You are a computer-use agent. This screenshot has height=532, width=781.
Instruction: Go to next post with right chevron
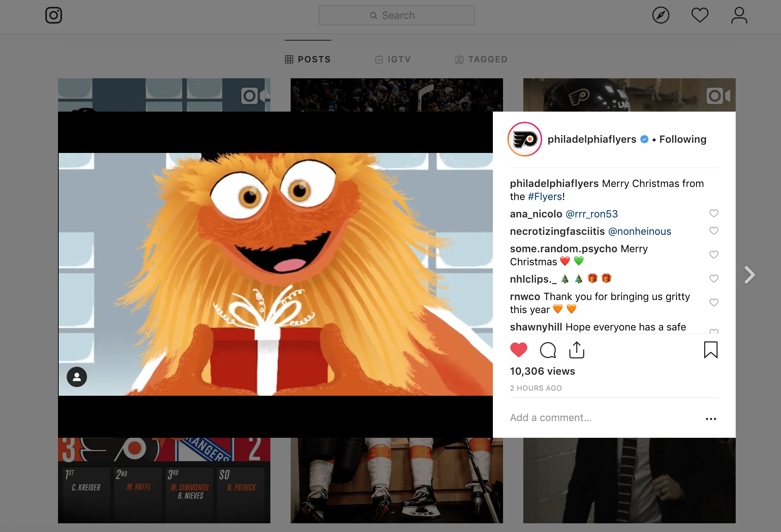coord(749,275)
